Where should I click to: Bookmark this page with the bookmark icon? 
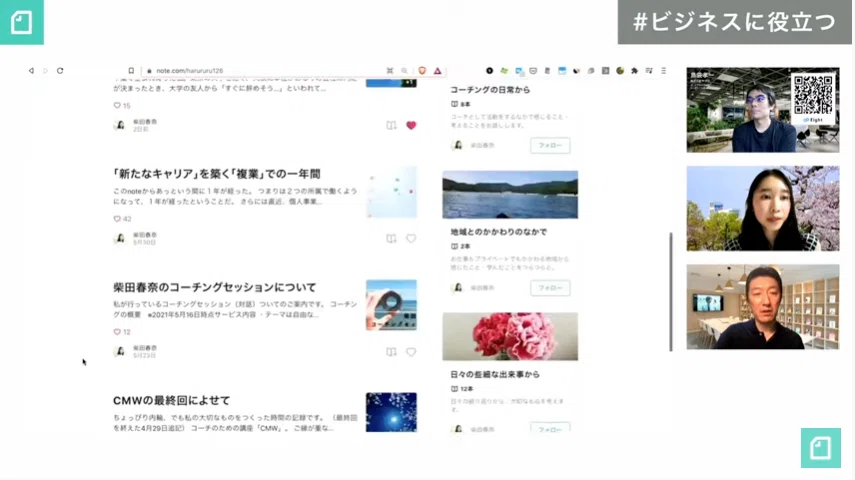point(131,71)
